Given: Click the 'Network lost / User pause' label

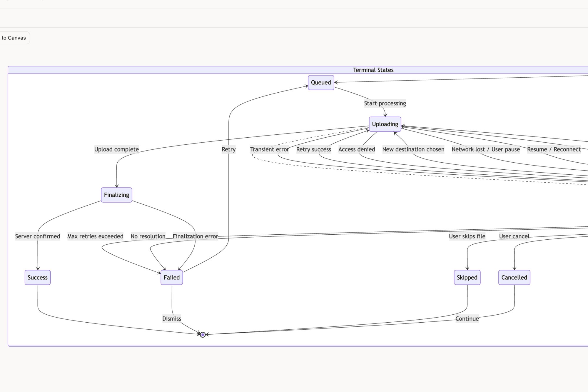Looking at the screenshot, I should [485, 149].
